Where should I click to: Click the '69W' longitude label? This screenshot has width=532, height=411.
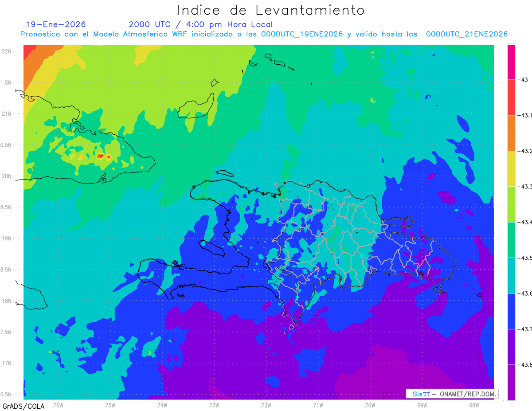click(422, 404)
